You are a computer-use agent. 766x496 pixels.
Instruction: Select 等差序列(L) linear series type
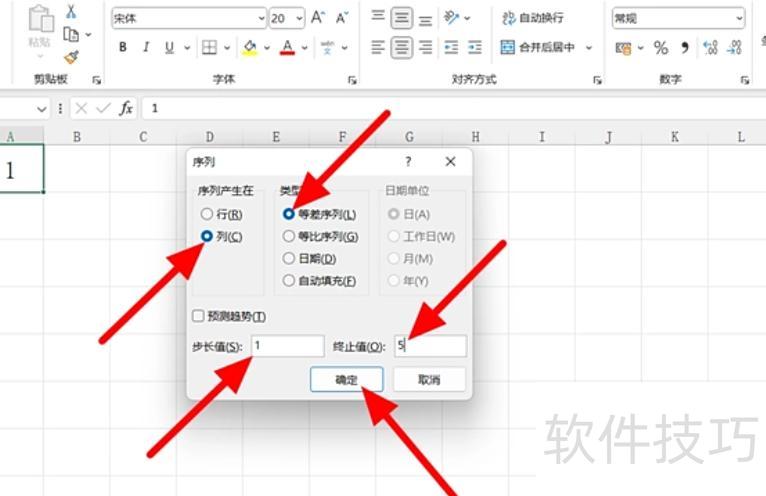(319, 214)
